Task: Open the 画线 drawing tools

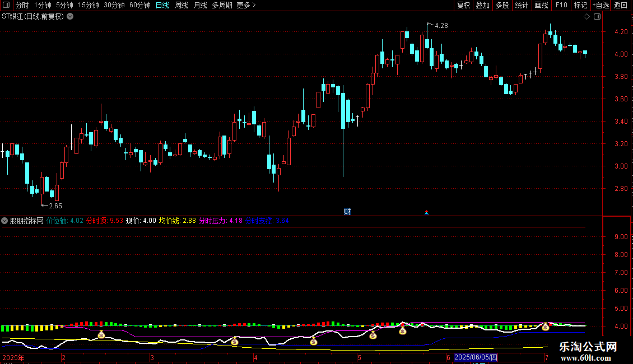Action: tap(541, 5)
